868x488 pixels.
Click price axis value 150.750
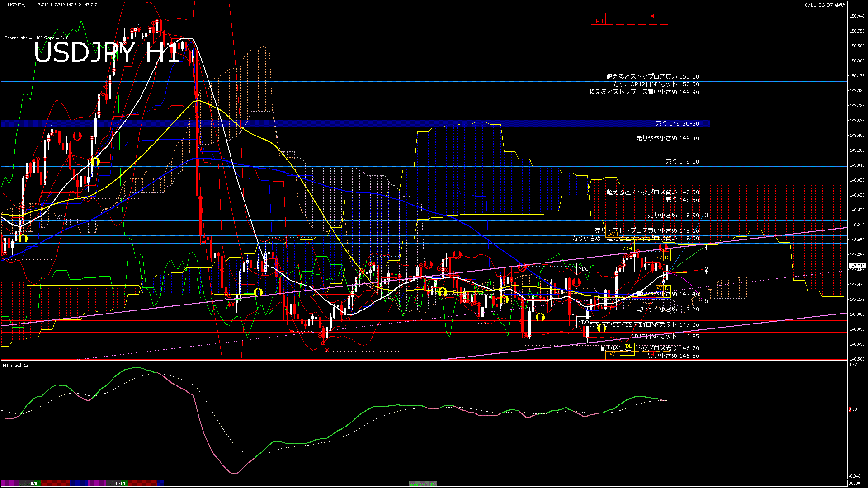coord(857,31)
